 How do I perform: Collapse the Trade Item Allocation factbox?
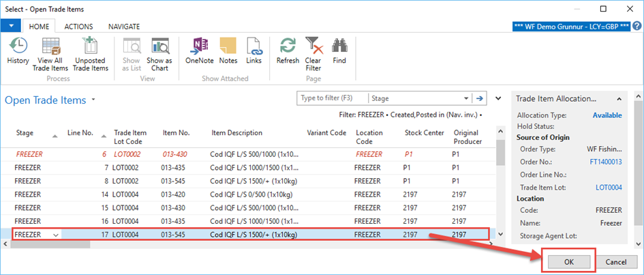tap(619, 98)
